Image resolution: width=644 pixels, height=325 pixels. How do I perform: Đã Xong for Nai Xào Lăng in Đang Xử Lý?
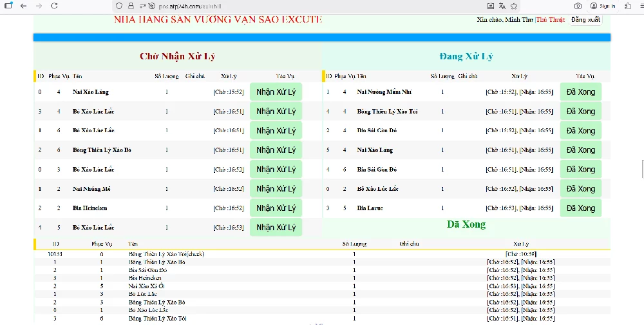(x=581, y=150)
